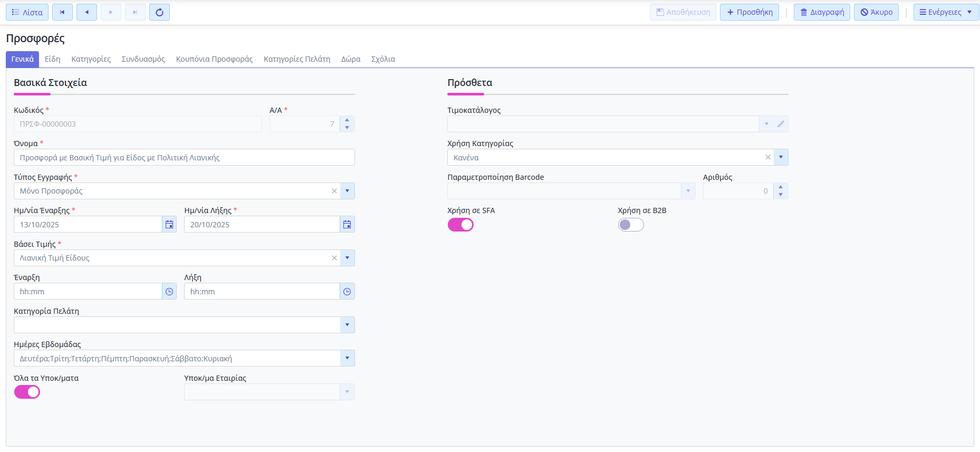
Task: Expand the Βάσει Τιμής dropdown
Action: [347, 258]
